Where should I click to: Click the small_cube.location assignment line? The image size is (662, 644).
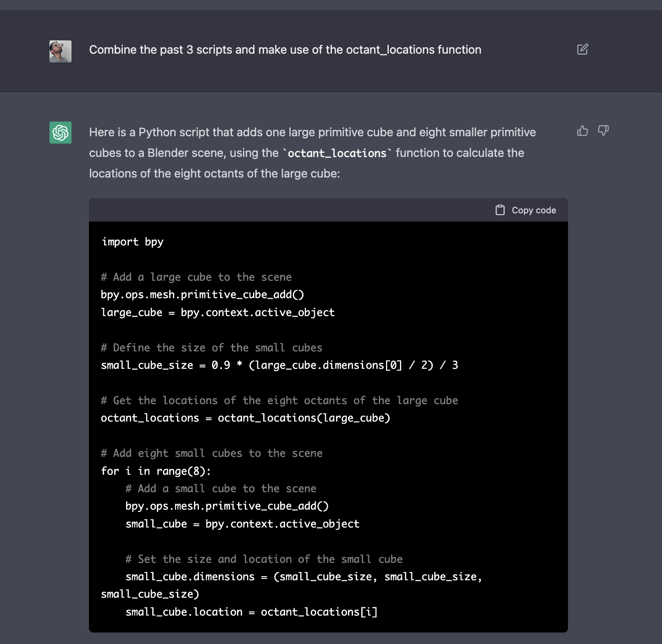tap(251, 612)
